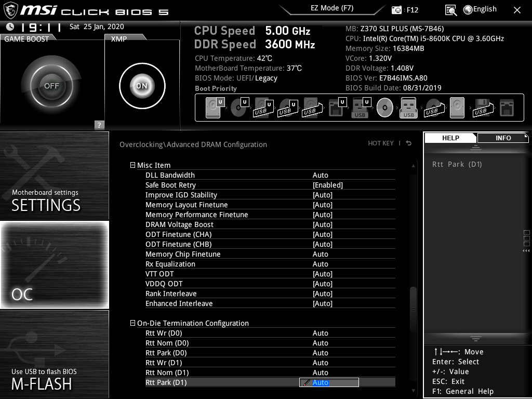
Task: Open the M-FLASH BIOS flashing menu
Action: tap(54, 354)
